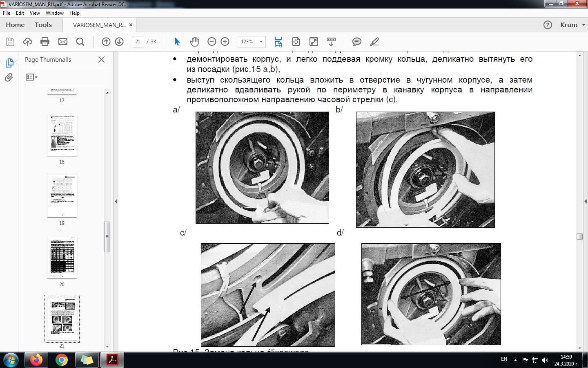Click the Home button
Screen dimensions: 588x368
point(15,25)
